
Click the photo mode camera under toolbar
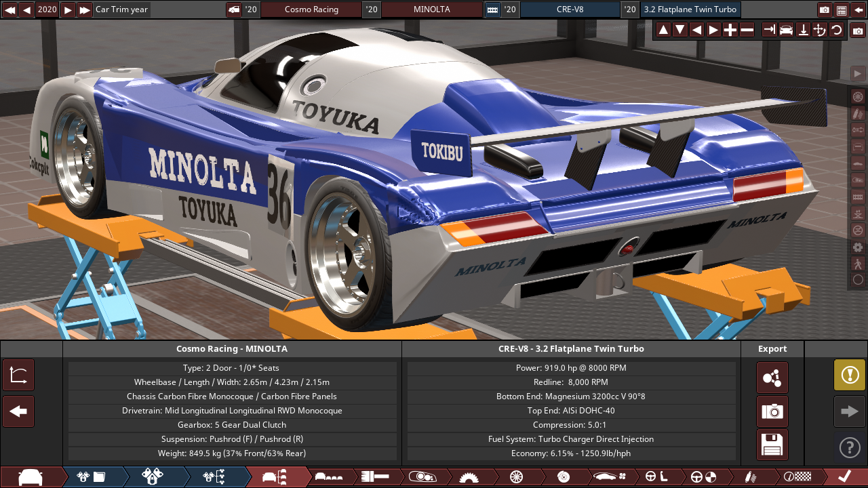click(858, 30)
